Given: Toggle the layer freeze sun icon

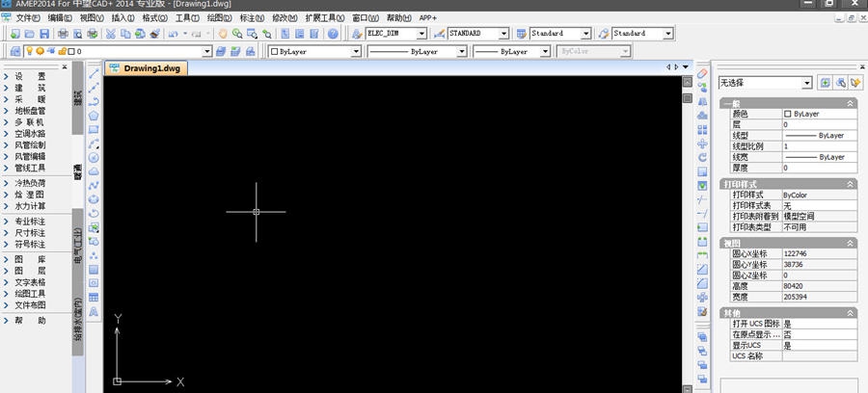Looking at the screenshot, I should pyautogui.click(x=40, y=51).
